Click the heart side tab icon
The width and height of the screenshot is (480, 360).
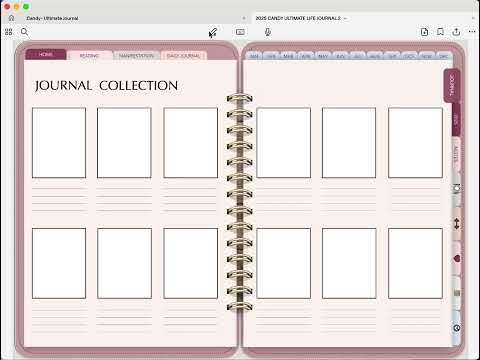[x=457, y=258]
